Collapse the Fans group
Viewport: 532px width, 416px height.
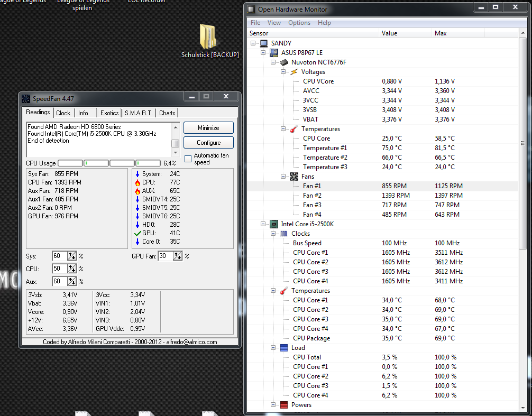(x=283, y=177)
